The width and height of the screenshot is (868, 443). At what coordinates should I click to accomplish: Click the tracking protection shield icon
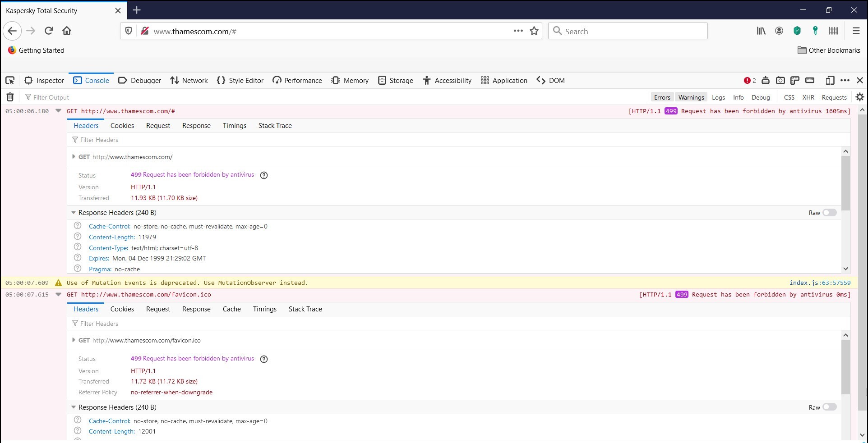click(x=129, y=31)
